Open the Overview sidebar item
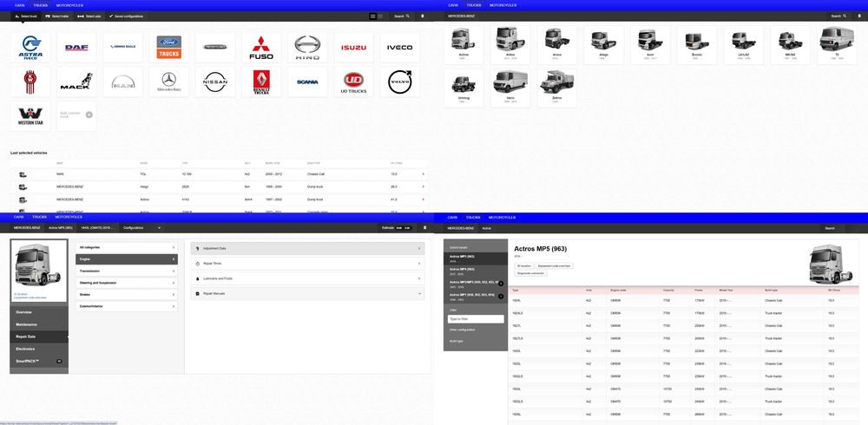 coord(39,312)
